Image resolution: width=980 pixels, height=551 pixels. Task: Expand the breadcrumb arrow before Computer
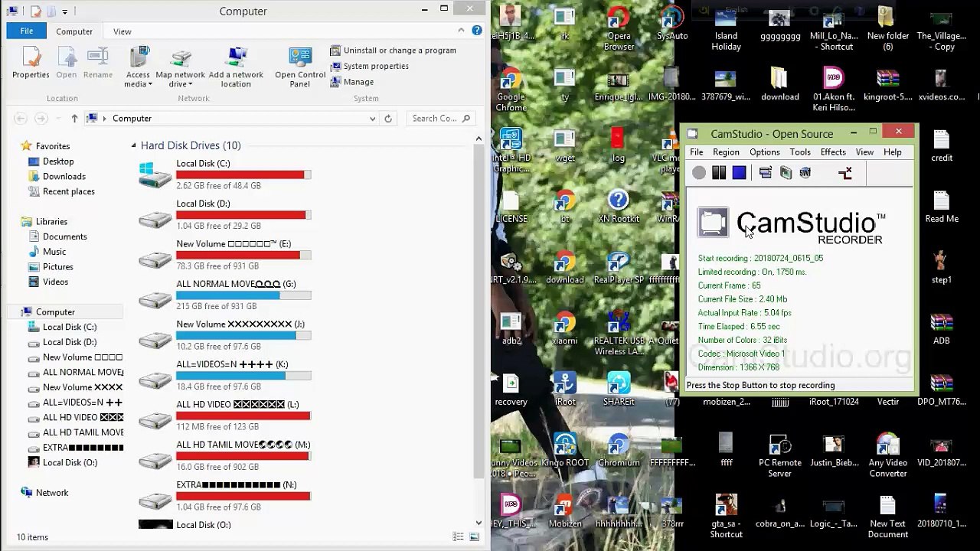point(105,119)
